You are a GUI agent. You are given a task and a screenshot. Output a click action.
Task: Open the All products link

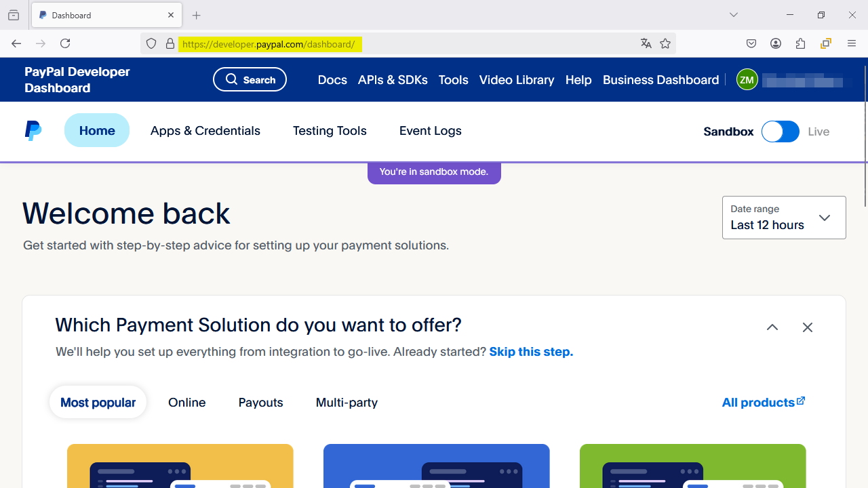[764, 402]
